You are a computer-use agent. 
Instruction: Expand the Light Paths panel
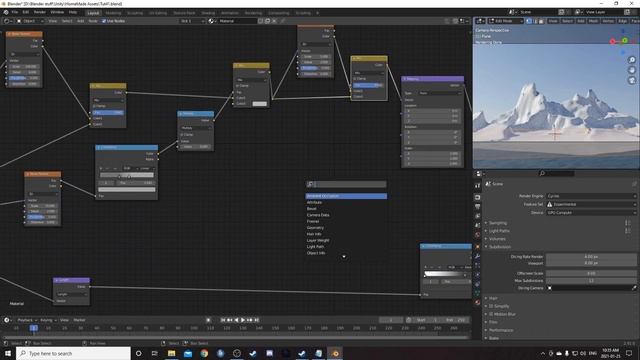(499, 231)
